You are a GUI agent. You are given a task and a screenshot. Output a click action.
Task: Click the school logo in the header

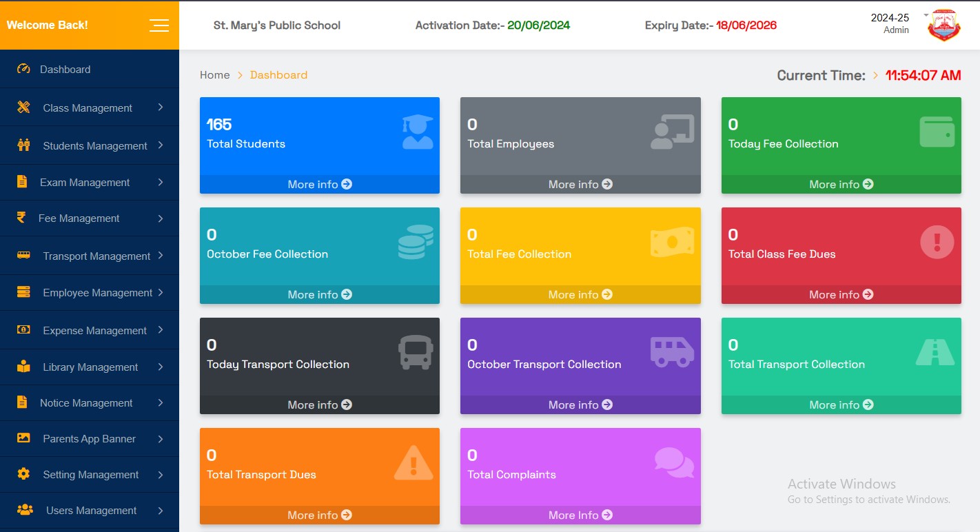click(x=943, y=25)
